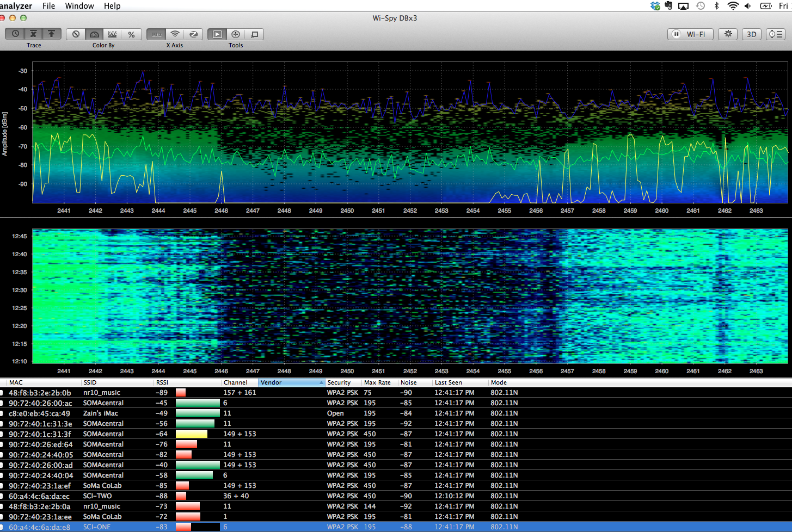Sort networks by the RSSI column header

coord(162,382)
